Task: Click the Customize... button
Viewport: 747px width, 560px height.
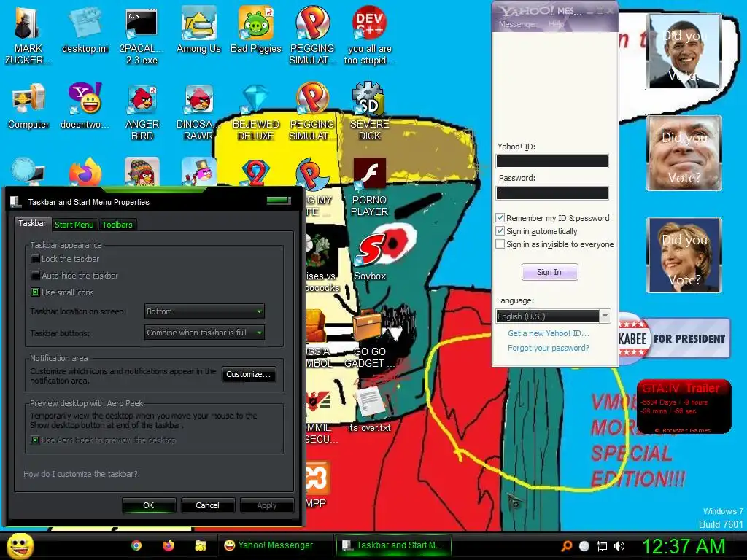Action: click(249, 374)
